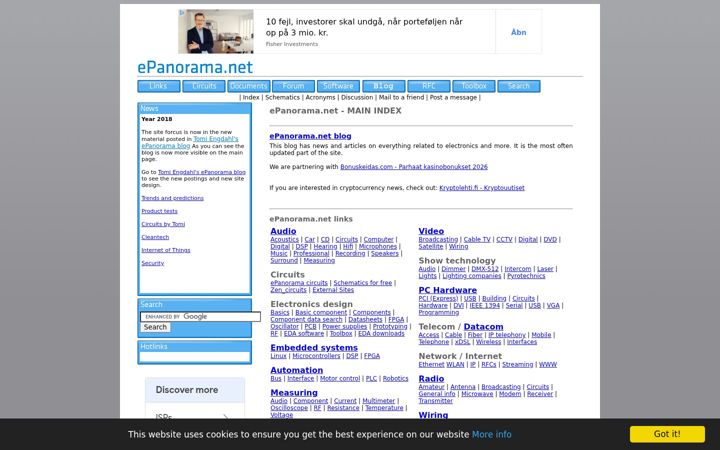Open the Toolbox navigation tab
Screen dimensions: 720x450
pyautogui.click(x=473, y=86)
